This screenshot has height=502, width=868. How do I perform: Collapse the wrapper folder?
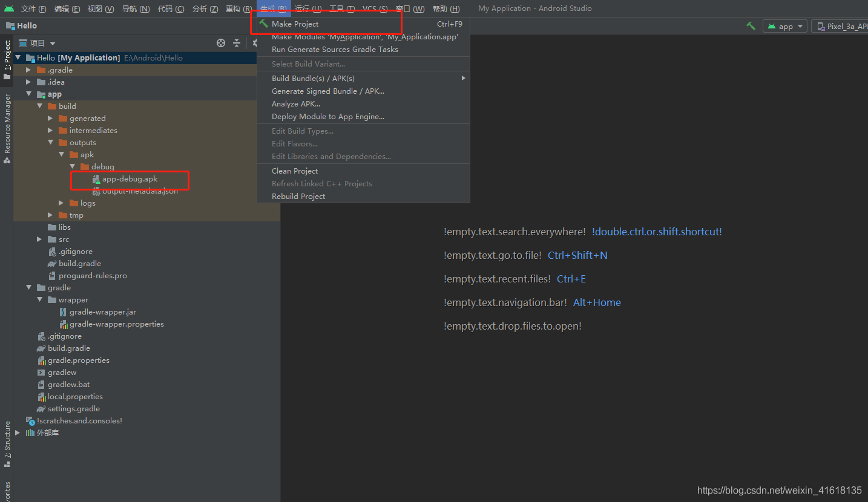click(39, 300)
